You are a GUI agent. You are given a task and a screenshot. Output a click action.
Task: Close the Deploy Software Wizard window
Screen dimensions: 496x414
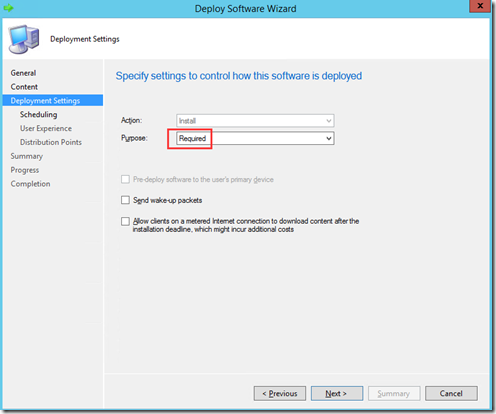click(480, 6)
